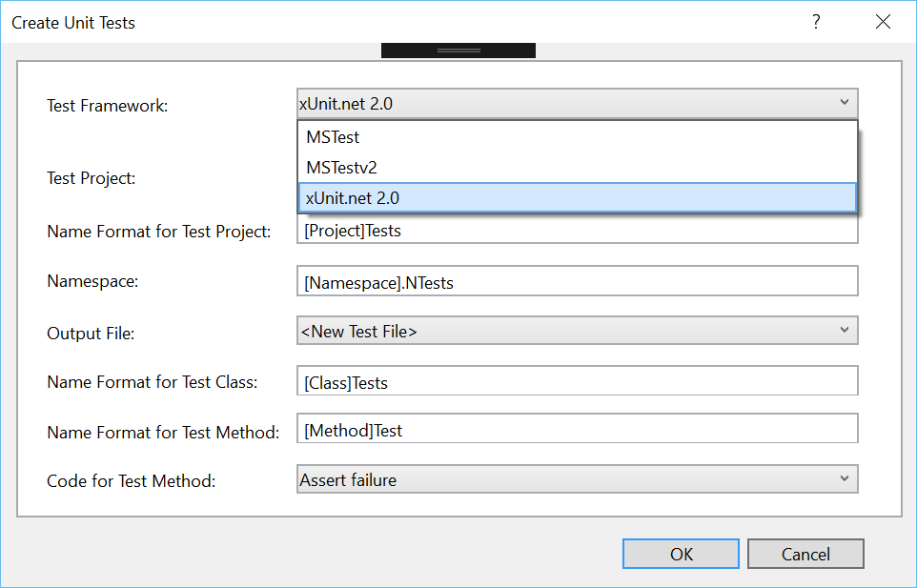Screen dimensions: 917x588
Task: Focus the Namespace text field
Action: tap(577, 281)
